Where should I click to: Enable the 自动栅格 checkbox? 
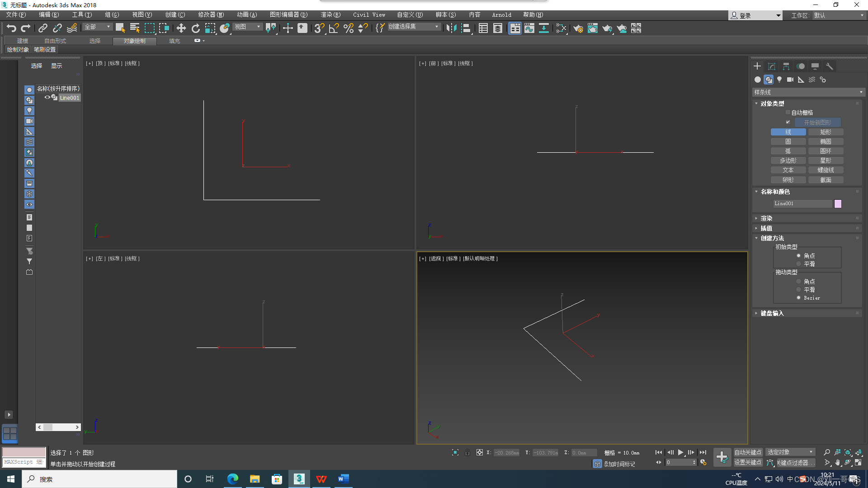point(788,113)
